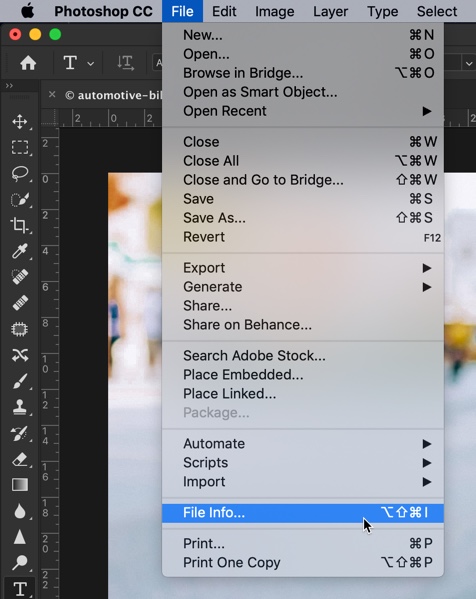The image size is (476, 599).
Task: Select Browse in Bridge...
Action: tap(303, 73)
